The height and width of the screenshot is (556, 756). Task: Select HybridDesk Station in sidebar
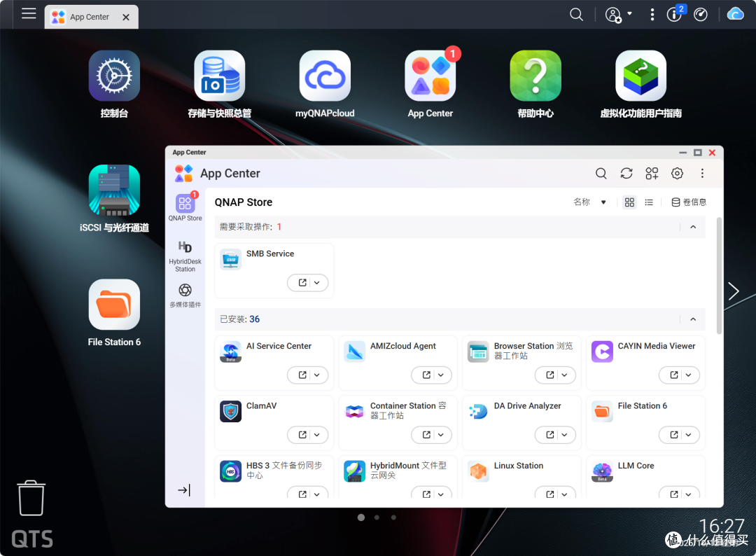click(x=185, y=256)
